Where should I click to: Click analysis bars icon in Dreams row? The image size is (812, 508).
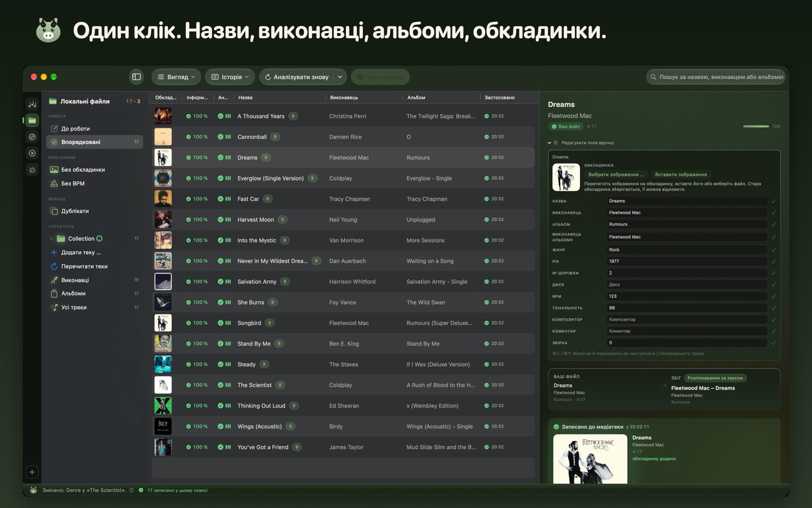[228, 157]
